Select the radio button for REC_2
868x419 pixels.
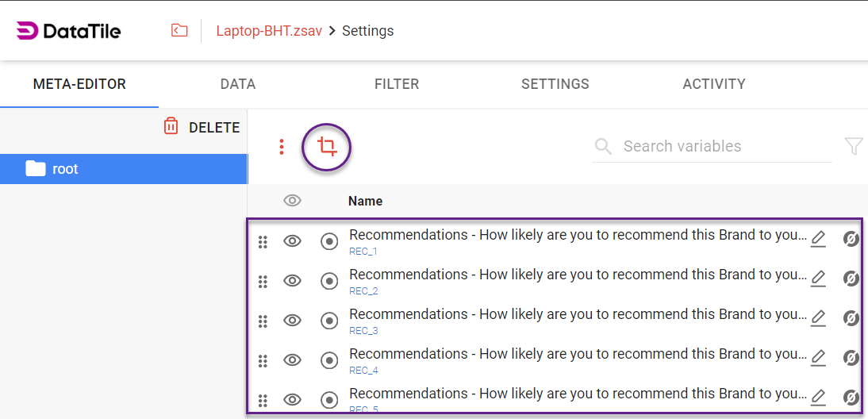[329, 281]
